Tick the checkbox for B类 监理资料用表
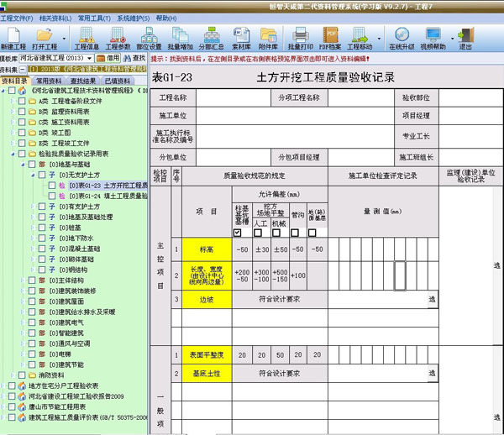 22,112
